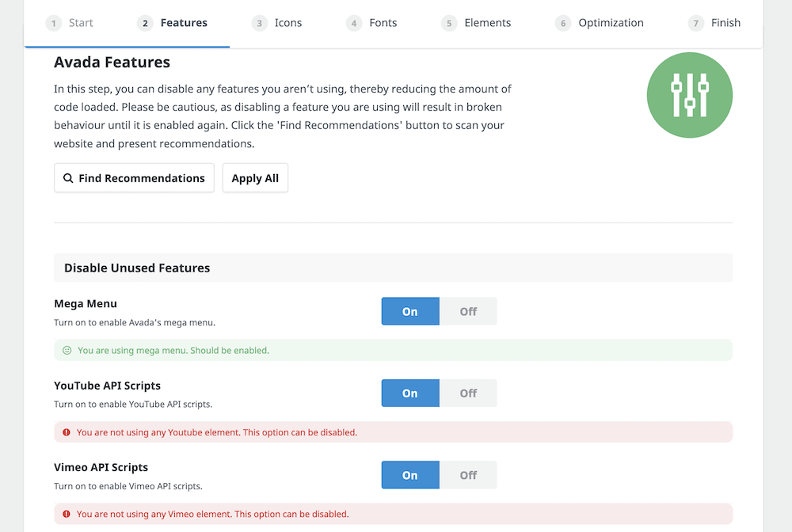Turn Mega Menu off
The width and height of the screenshot is (792, 532).
coord(468,312)
